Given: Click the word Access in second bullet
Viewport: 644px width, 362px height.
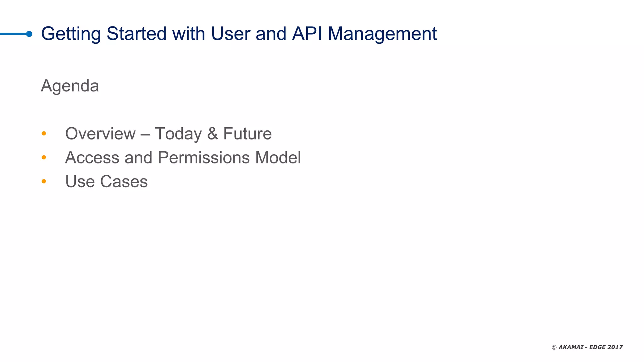Looking at the screenshot, I should tap(92, 157).
